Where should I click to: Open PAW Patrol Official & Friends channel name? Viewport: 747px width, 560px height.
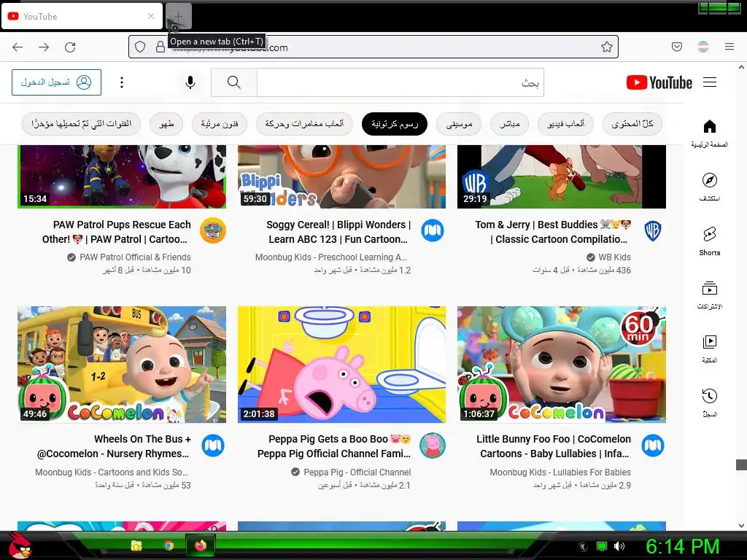(x=135, y=257)
